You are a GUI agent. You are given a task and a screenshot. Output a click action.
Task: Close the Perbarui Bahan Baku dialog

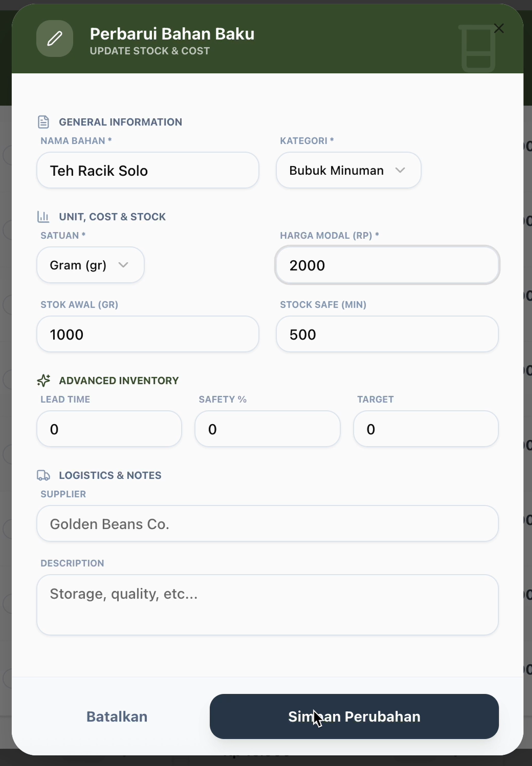[x=499, y=28]
